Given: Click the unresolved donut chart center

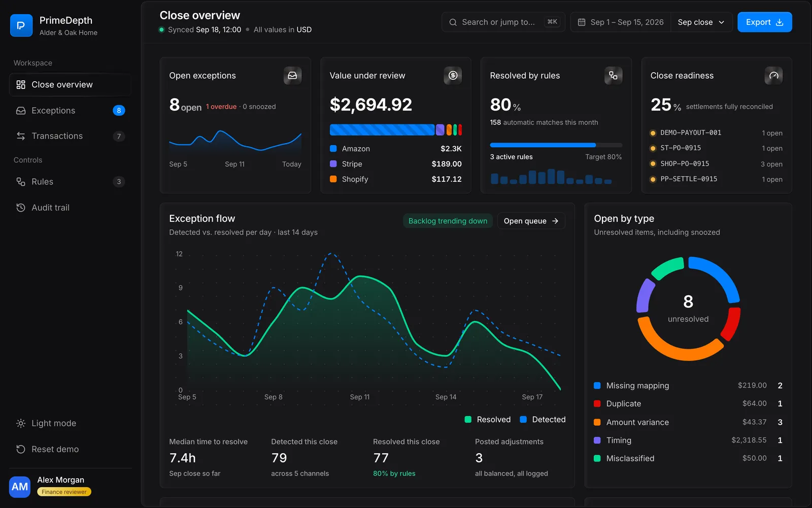Looking at the screenshot, I should [688, 309].
